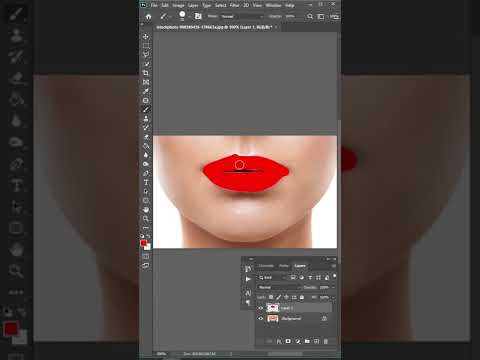This screenshot has width=480, height=360.
Task: Select the Rectangular Marquee tool
Action: (x=146, y=46)
